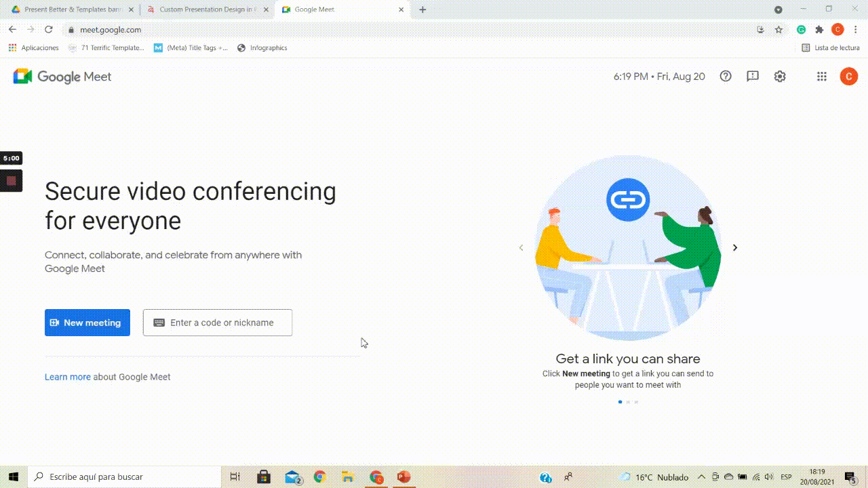
Task: Switch the ESP keyboard language
Action: click(x=787, y=477)
